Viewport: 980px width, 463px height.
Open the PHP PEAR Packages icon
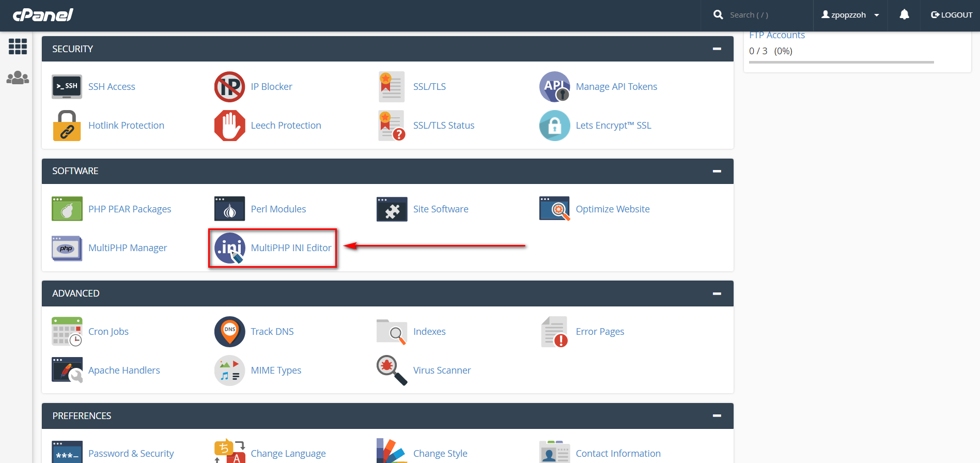pyautogui.click(x=67, y=209)
